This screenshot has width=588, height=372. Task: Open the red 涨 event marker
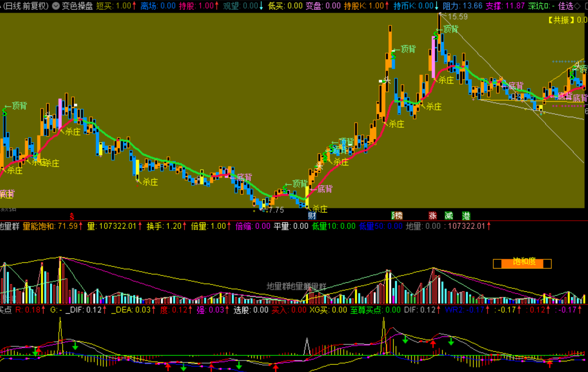click(432, 216)
